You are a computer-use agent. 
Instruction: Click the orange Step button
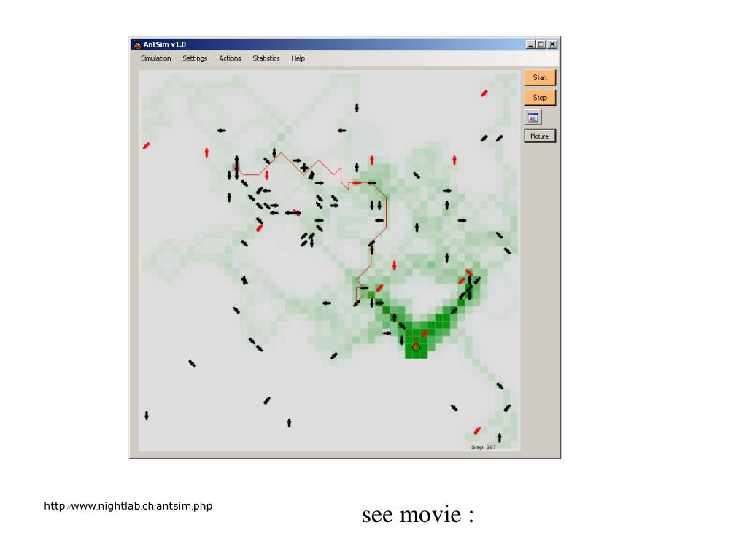coord(540,98)
